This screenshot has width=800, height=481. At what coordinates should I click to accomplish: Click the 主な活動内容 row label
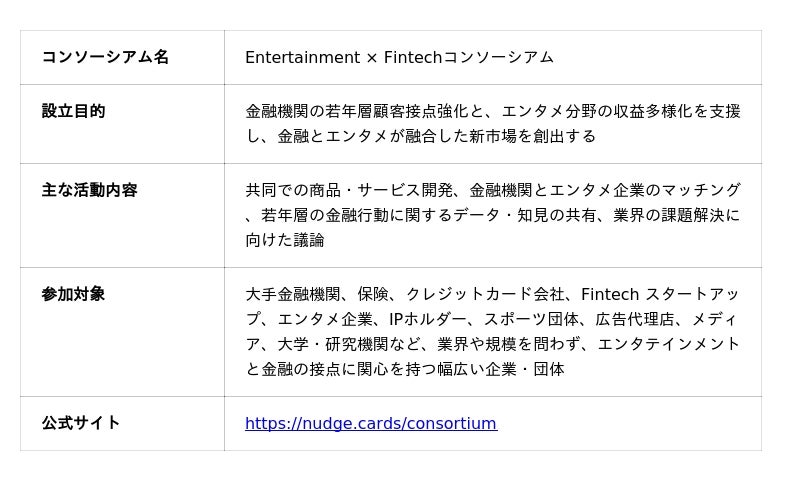(89, 190)
